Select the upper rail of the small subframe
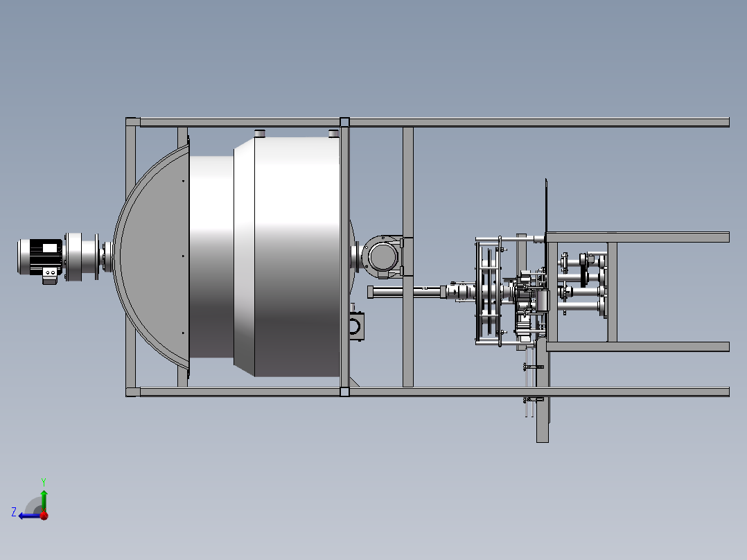 638,237
